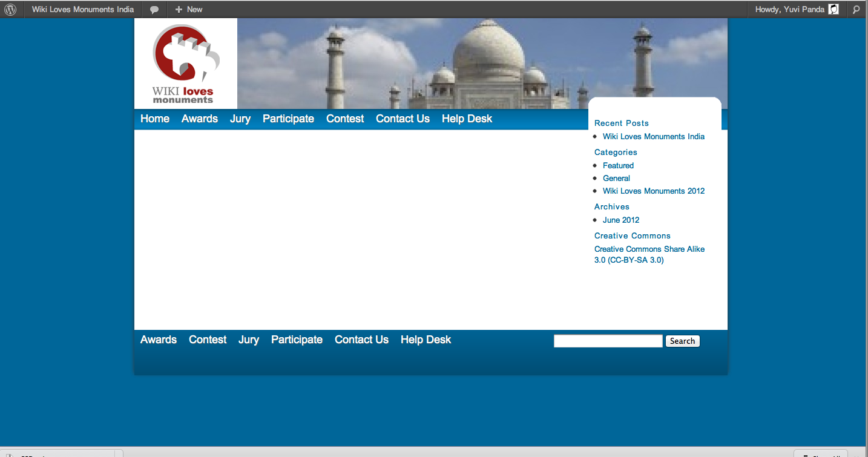
Task: Open 'Wiki Loves Monuments India' site menu
Action: [83, 9]
